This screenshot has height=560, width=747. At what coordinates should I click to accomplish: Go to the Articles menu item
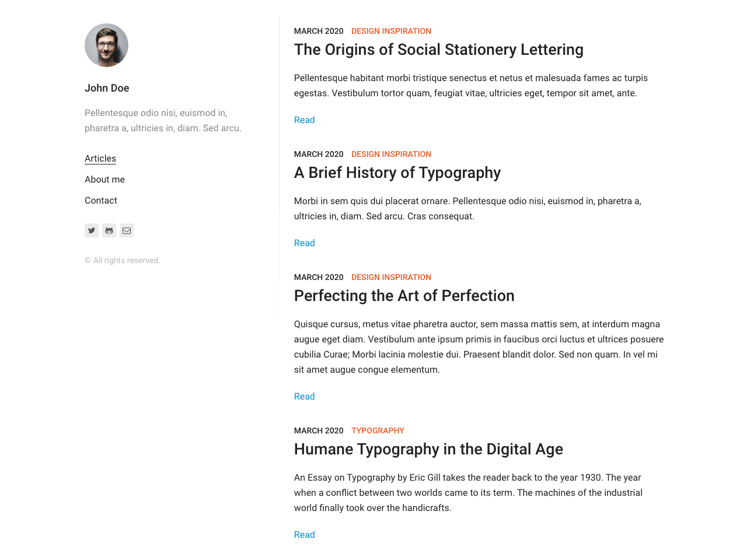tap(100, 159)
